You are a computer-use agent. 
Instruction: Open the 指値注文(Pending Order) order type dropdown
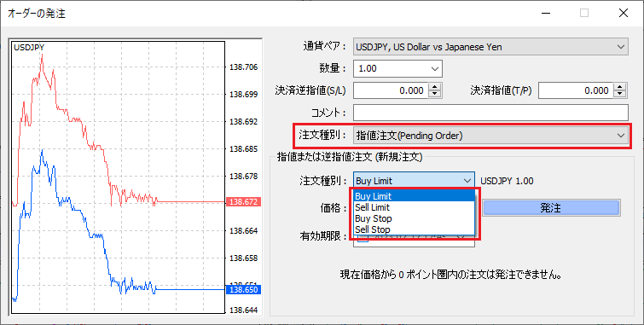(490, 136)
